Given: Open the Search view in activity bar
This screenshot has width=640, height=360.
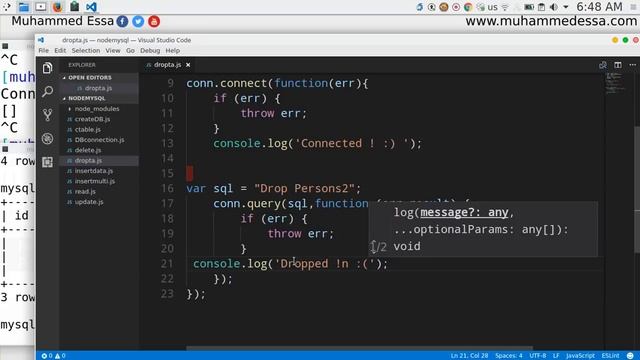Looking at the screenshot, I should click(47, 91).
